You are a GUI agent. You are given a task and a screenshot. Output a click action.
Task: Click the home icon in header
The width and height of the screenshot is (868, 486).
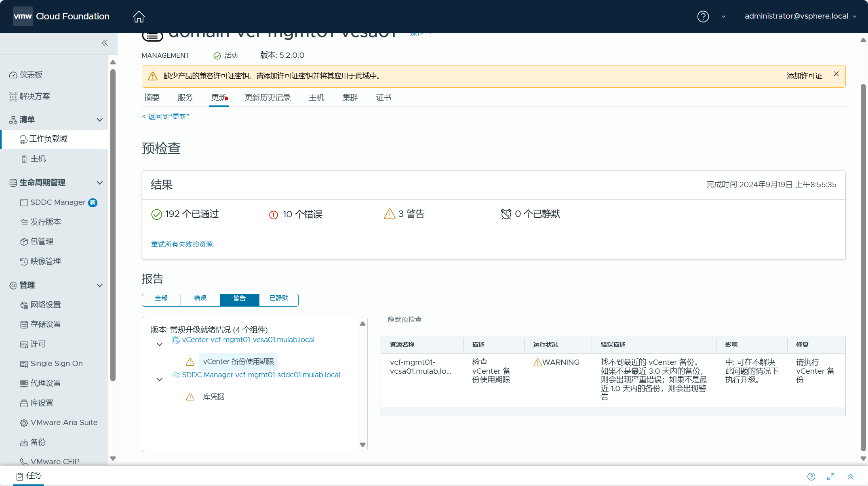[x=139, y=17]
